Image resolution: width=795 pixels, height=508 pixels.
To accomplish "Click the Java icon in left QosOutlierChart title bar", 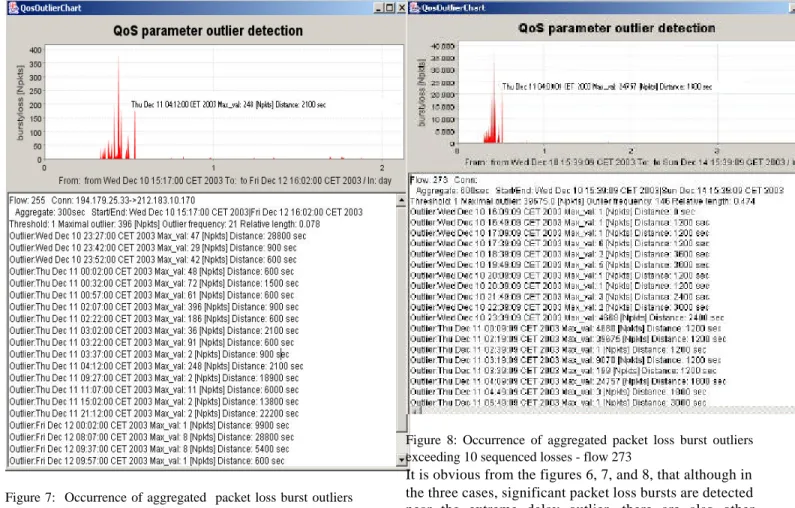I will click(x=13, y=8).
